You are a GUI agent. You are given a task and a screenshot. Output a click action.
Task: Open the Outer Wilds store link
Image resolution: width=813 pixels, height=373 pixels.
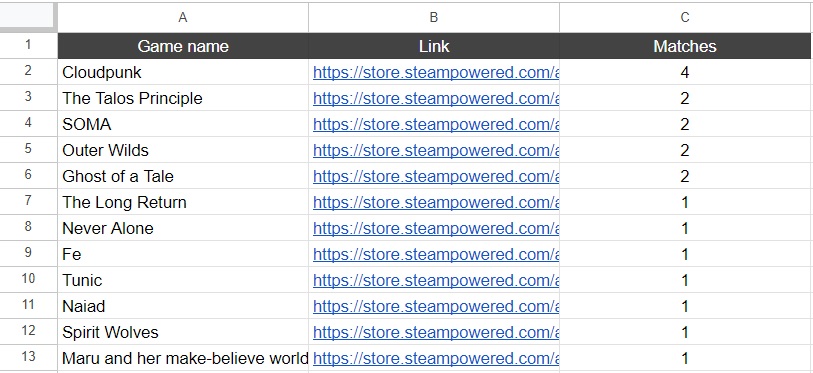pos(436,150)
